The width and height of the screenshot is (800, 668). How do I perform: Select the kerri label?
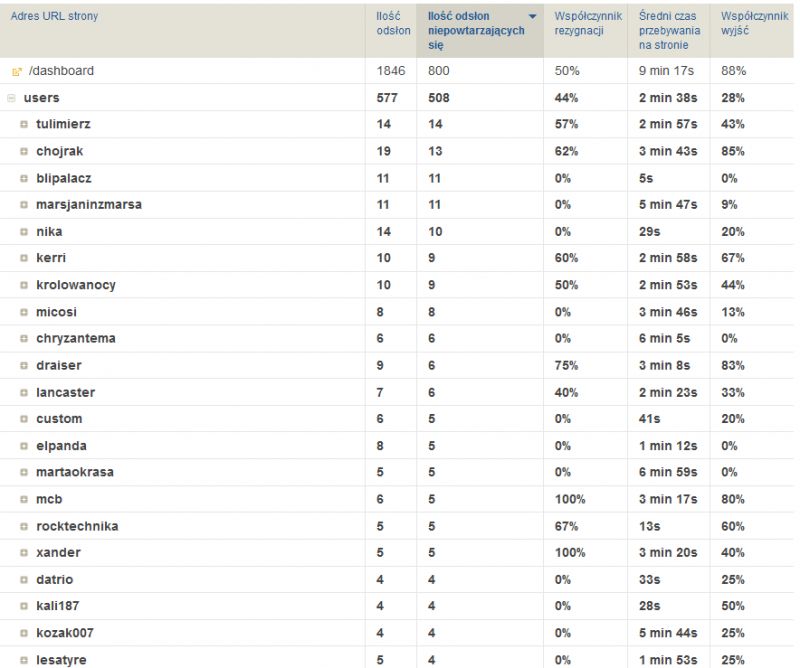click(x=51, y=258)
